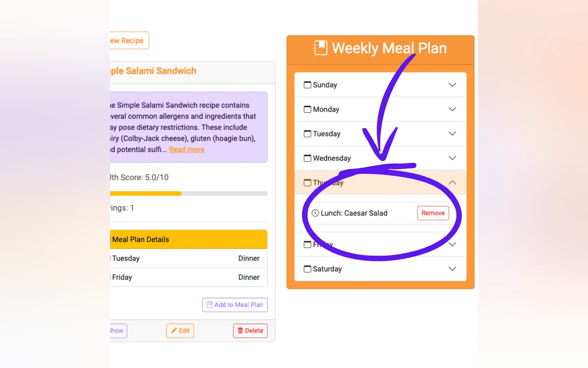588x368 pixels.
Task: Expand the Friday chevron arrow
Action: click(452, 244)
